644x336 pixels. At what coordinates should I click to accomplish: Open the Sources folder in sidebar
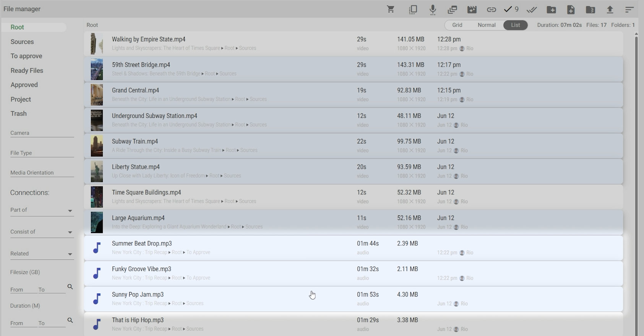(x=22, y=42)
